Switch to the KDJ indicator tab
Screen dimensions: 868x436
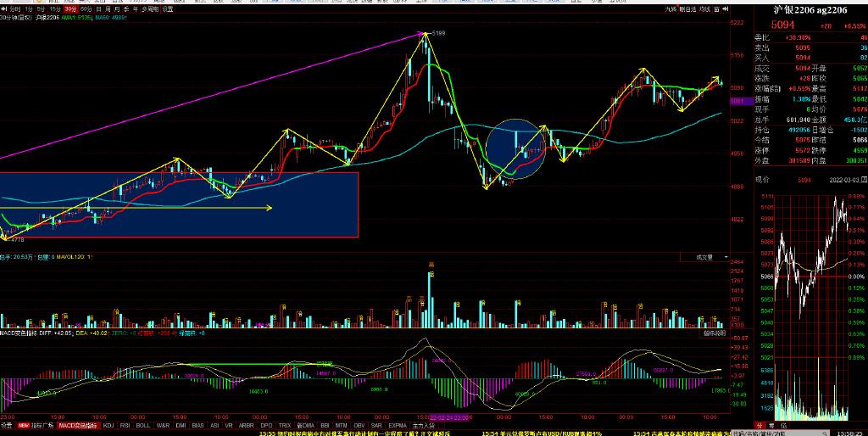click(108, 426)
